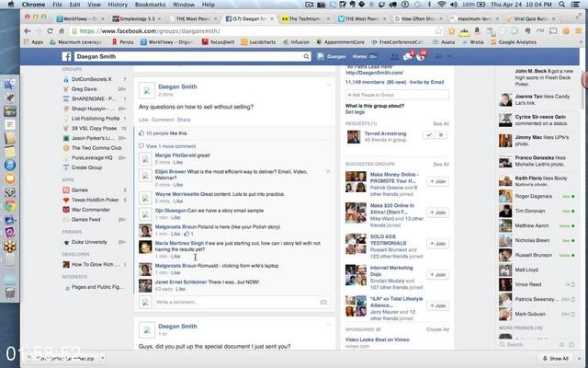Click Add People to Group field
This screenshot has height=368, width=588.
click(x=397, y=95)
